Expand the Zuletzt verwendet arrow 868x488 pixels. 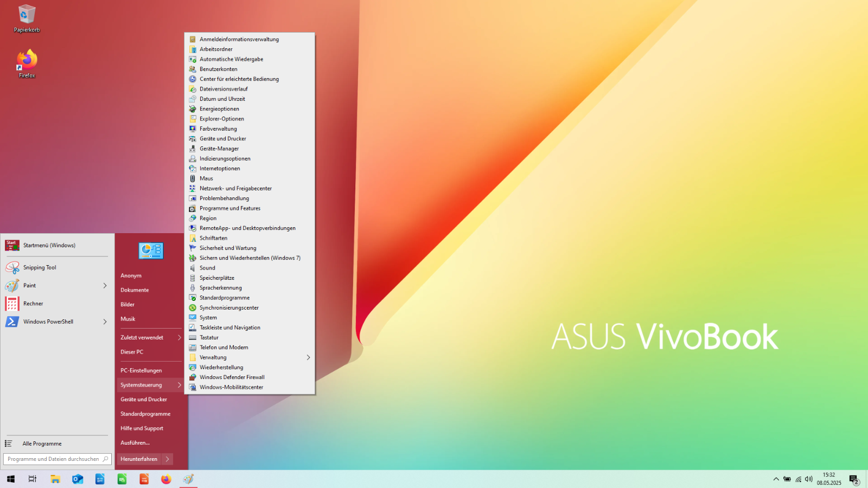tap(180, 337)
